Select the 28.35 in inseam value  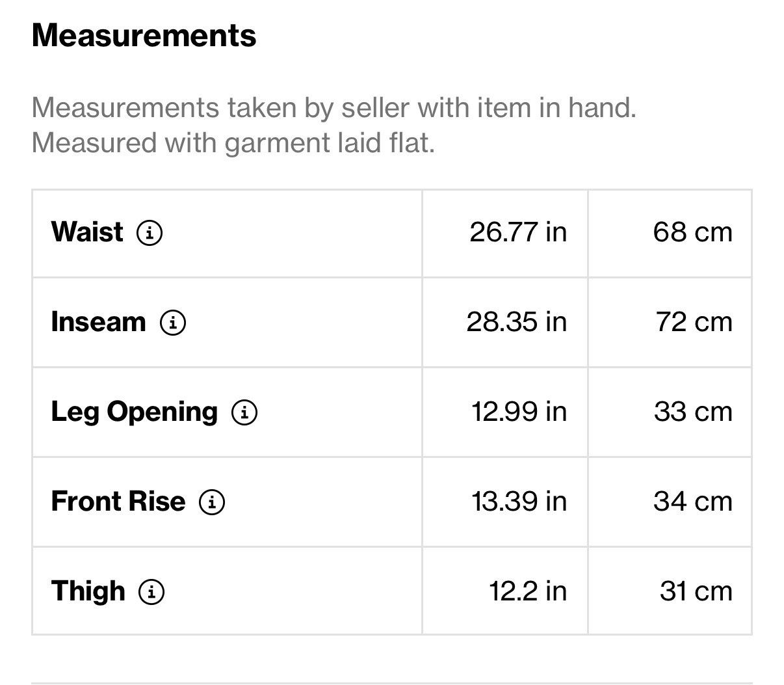coord(517,322)
